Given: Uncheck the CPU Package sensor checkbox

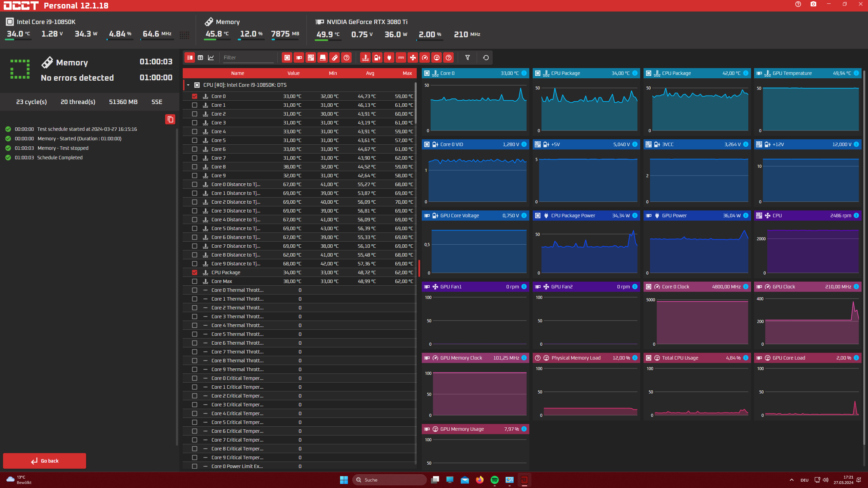Looking at the screenshot, I should pyautogui.click(x=195, y=272).
